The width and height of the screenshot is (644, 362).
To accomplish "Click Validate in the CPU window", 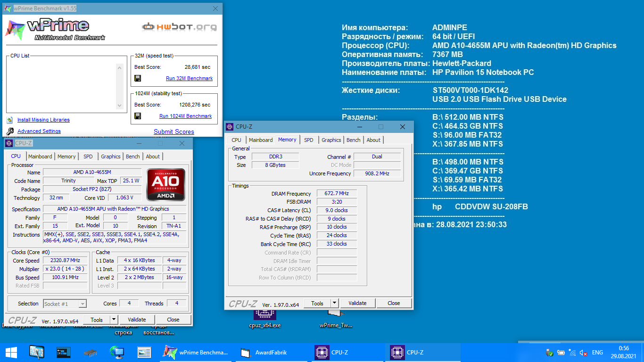I will (137, 320).
